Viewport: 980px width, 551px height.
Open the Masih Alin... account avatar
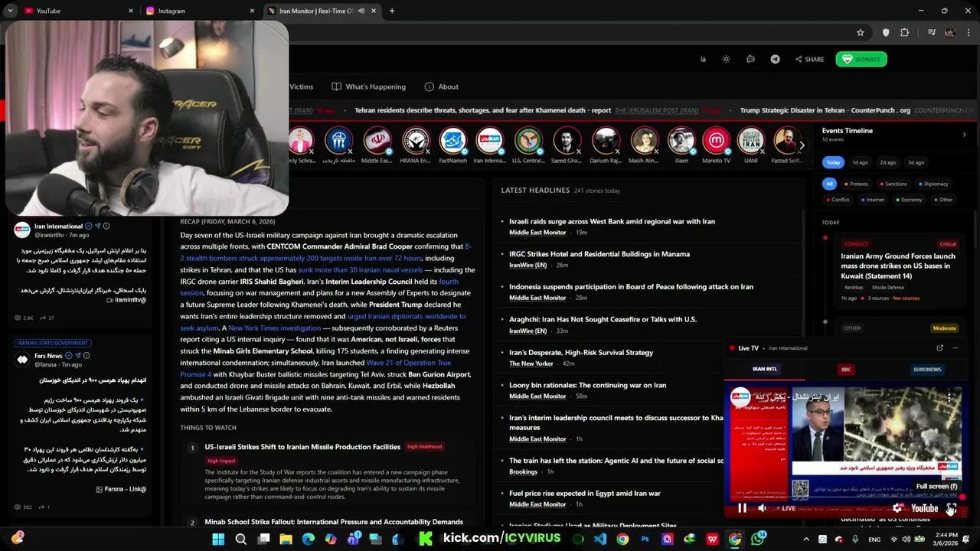[643, 141]
